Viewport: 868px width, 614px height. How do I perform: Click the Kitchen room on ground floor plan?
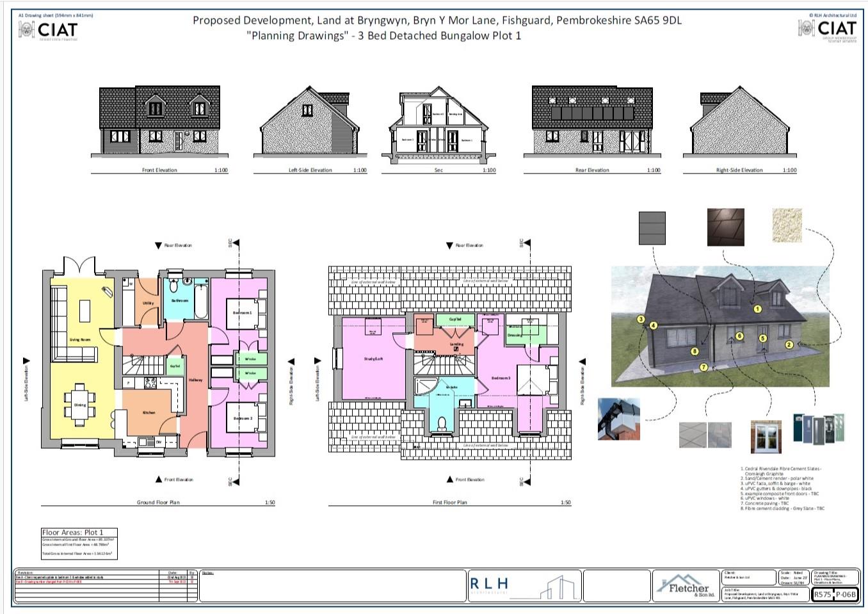(x=149, y=412)
